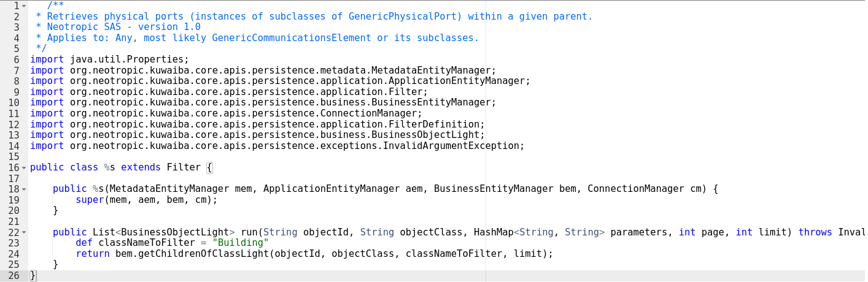This screenshot has width=868, height=282.
Task: Collapse the comment block fold arrow at line 1
Action: click(24, 6)
